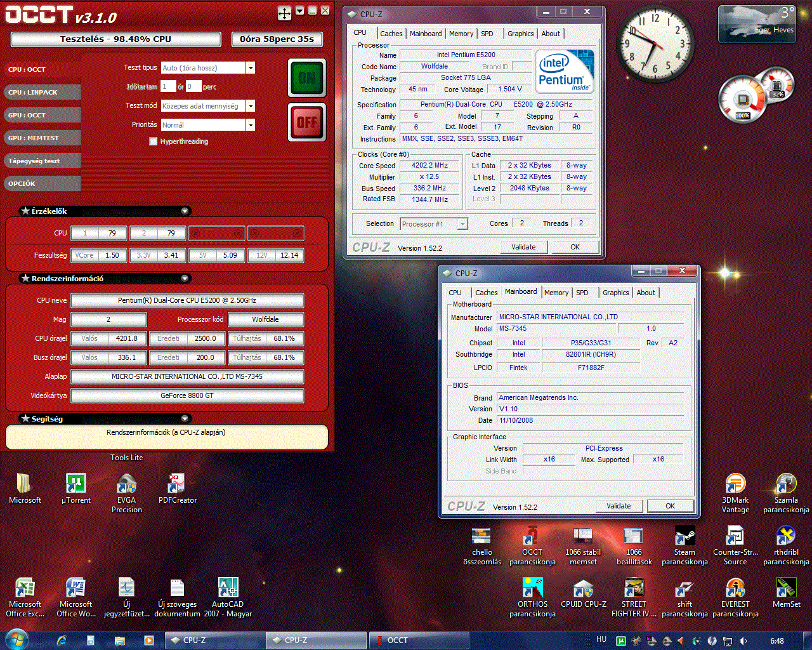The width and height of the screenshot is (812, 650).
Task: Switch to Memory tab in top CPU-Z window
Action: point(461,34)
